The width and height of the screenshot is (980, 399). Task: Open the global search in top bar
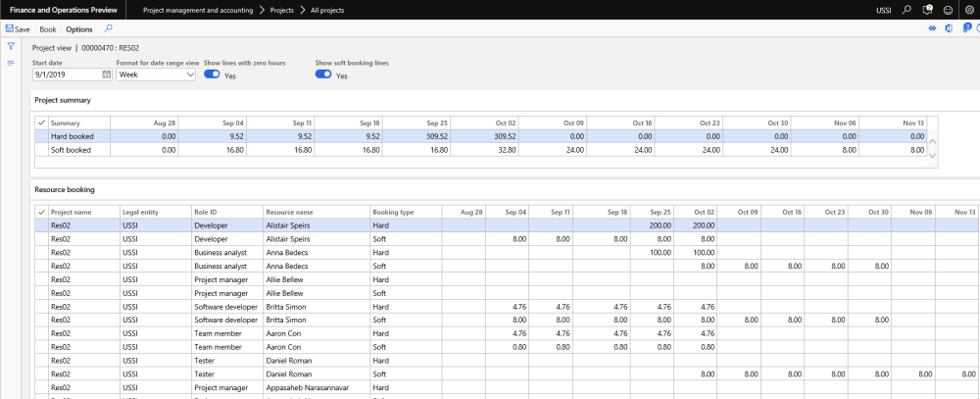click(x=906, y=10)
